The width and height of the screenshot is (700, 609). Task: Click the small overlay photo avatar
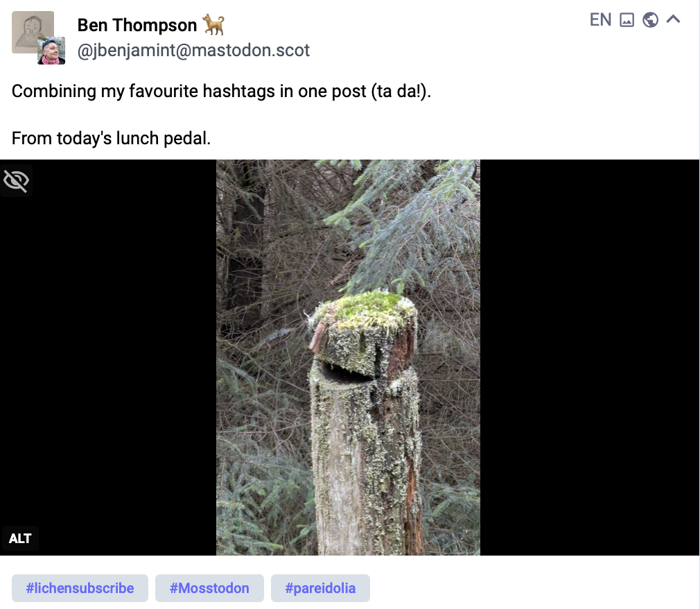[51, 51]
